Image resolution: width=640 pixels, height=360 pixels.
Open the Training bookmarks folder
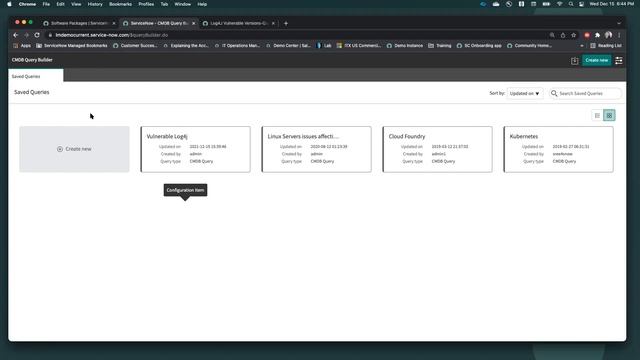(440, 46)
